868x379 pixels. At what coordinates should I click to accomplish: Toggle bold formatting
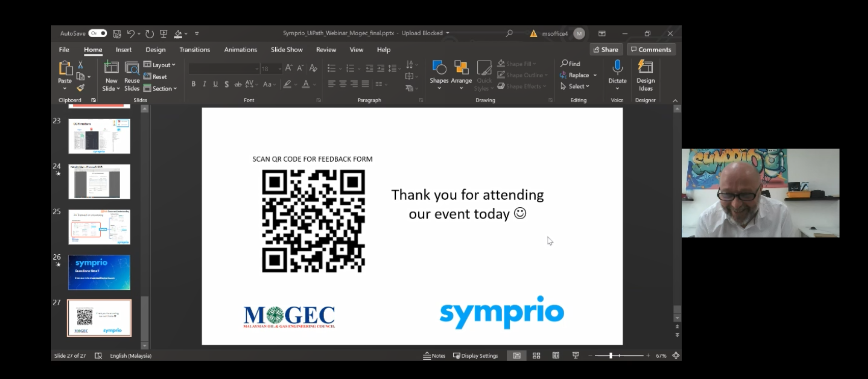193,85
